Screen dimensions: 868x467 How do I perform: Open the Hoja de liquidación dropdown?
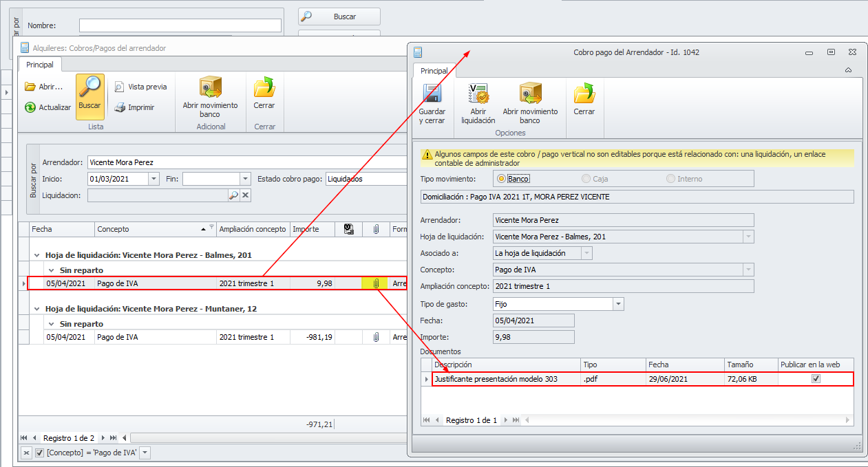[748, 237]
